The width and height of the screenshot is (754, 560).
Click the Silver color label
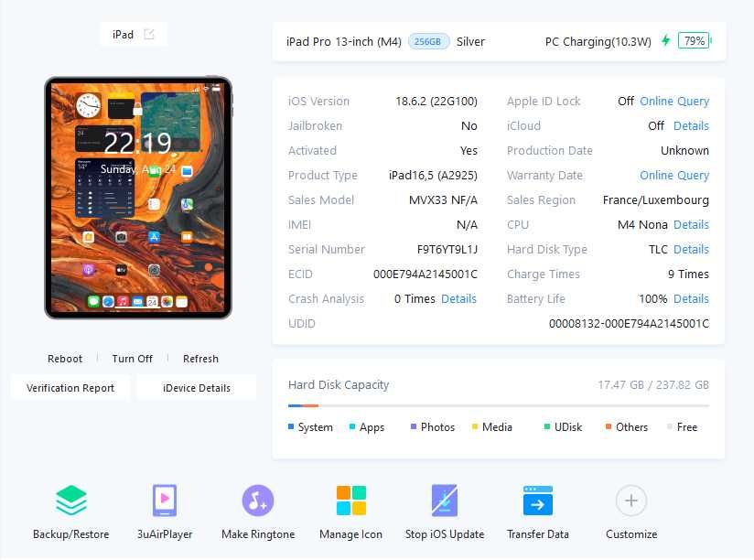pos(470,41)
